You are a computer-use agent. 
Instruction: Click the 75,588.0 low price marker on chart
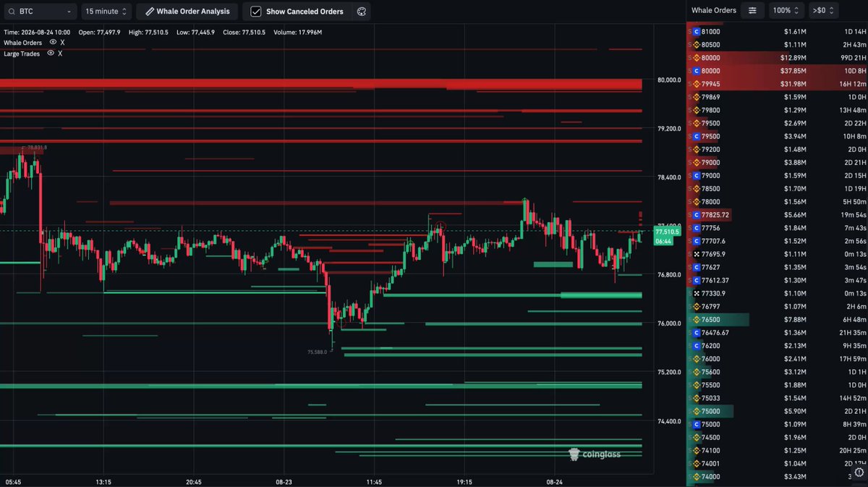coord(317,352)
